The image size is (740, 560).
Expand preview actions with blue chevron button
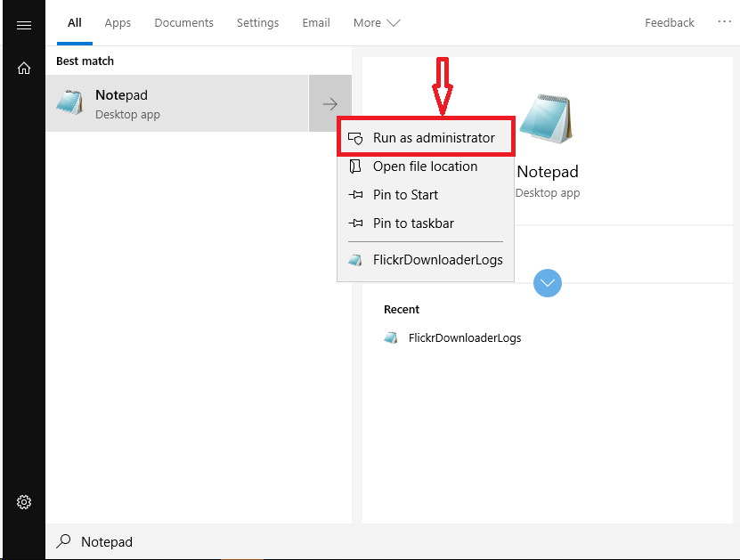pos(548,283)
